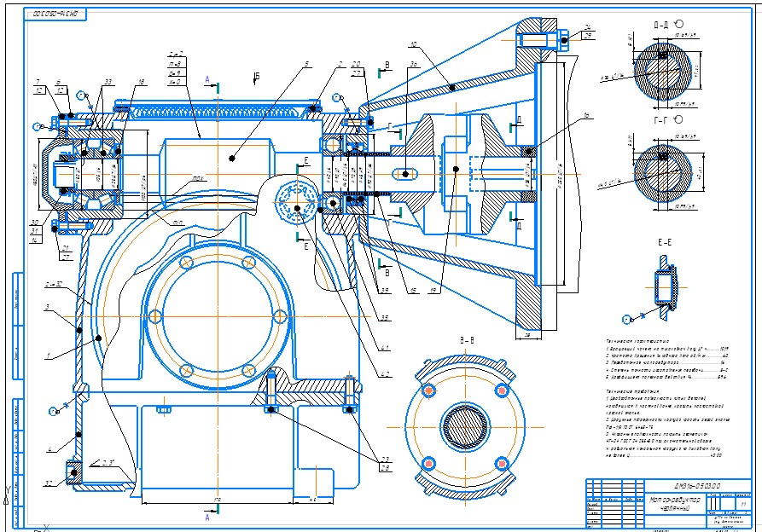Select the Мотор-редуктор червячный title text
Screen dimensions: 762x532
[675, 504]
